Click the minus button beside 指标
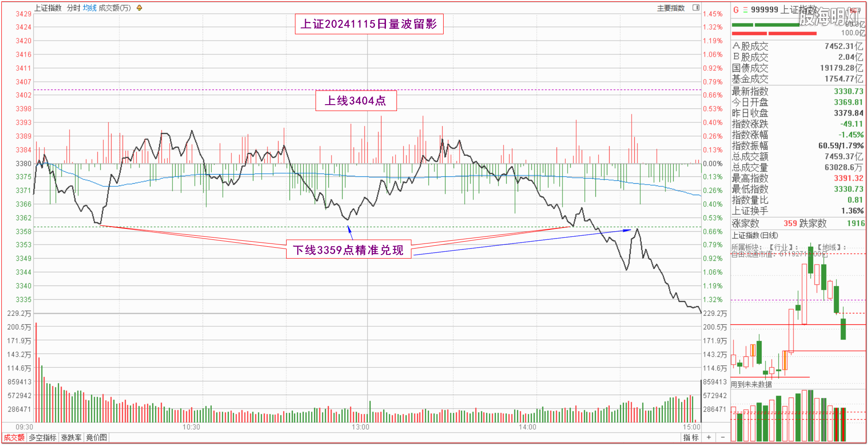The image size is (868, 445). [723, 438]
